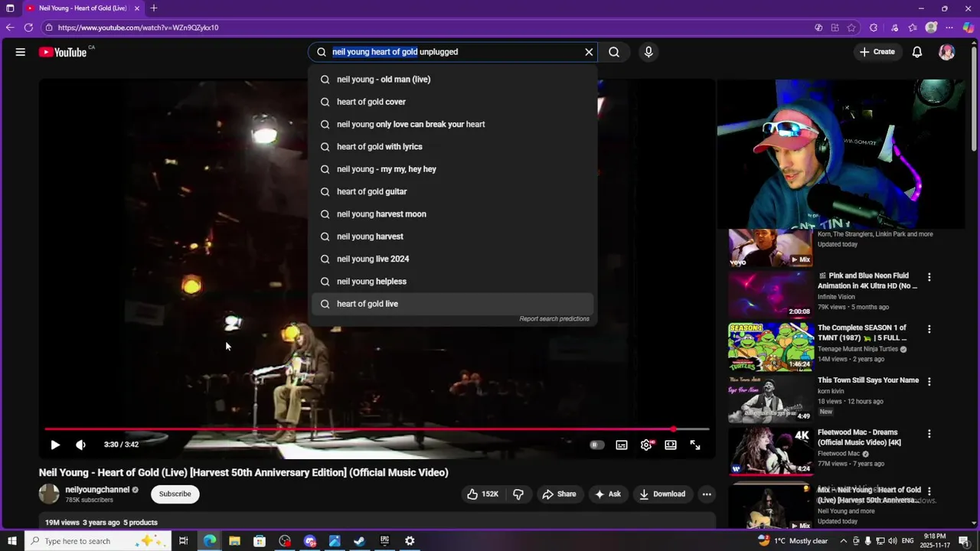Submit search with magnifier button

pos(614,52)
